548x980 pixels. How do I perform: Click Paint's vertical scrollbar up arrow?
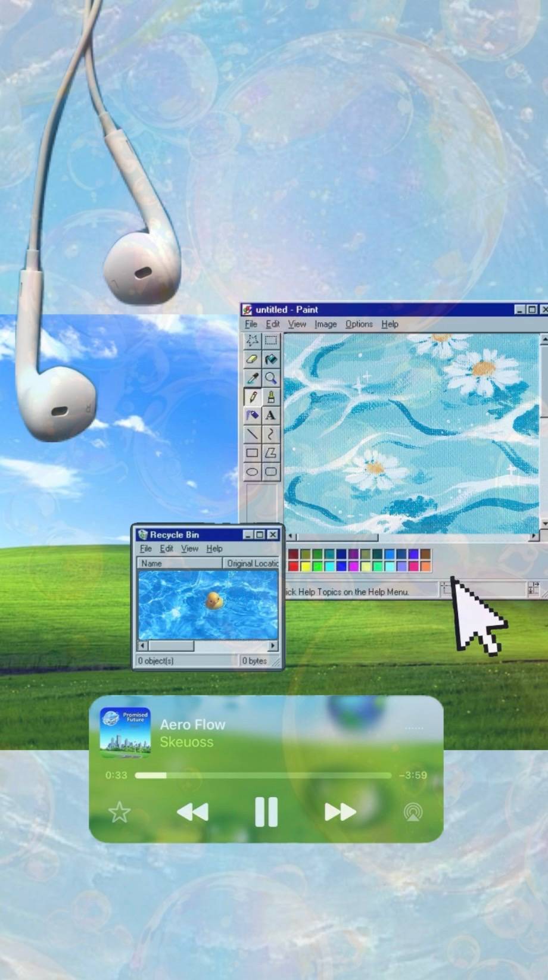tap(543, 339)
